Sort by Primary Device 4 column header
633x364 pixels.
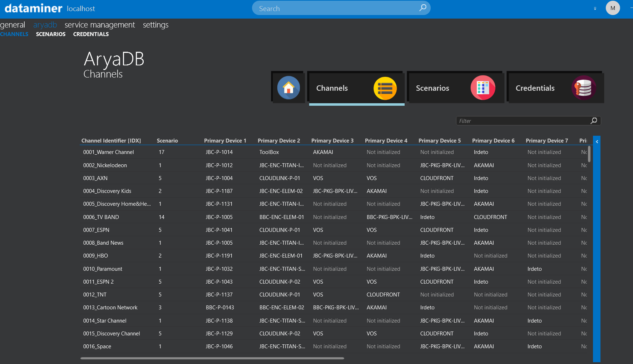pyautogui.click(x=386, y=141)
